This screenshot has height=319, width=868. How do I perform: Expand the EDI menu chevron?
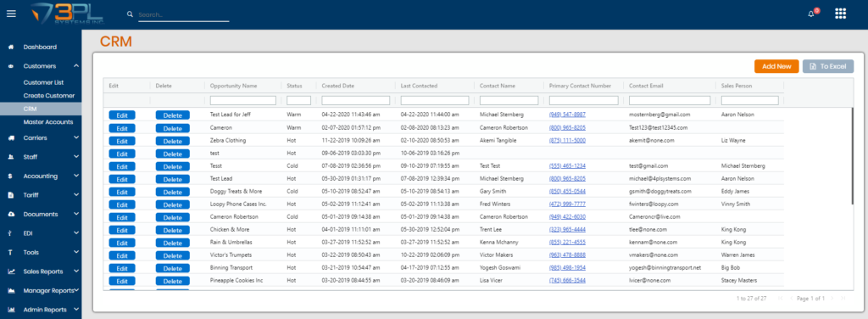[x=75, y=233]
